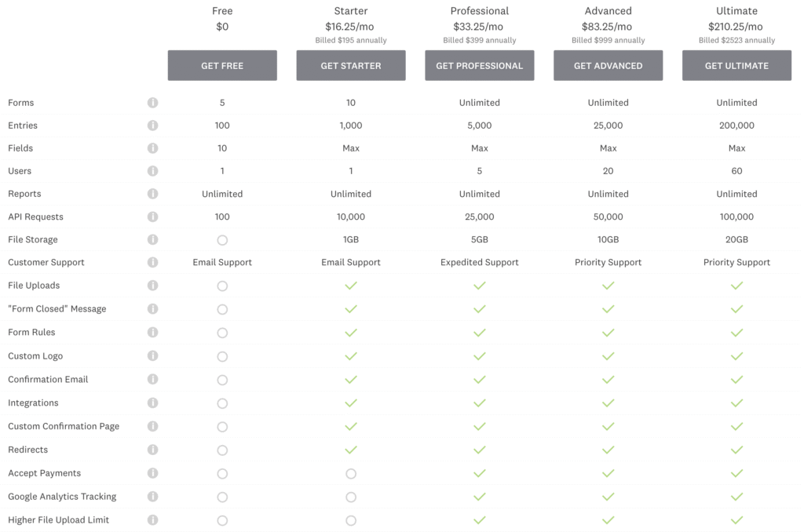Select the Google Analytics checkmark under Ultimate
The height and width of the screenshot is (532, 804).
(x=736, y=497)
